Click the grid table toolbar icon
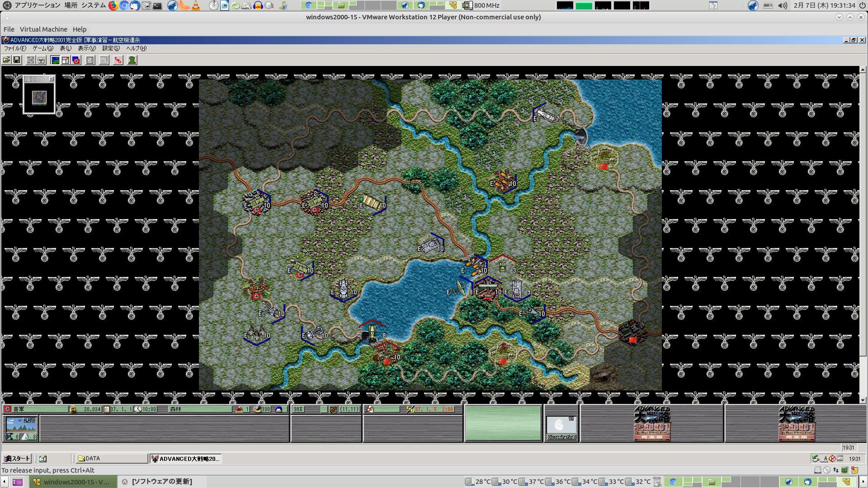This screenshot has width=868, height=488. [90, 60]
